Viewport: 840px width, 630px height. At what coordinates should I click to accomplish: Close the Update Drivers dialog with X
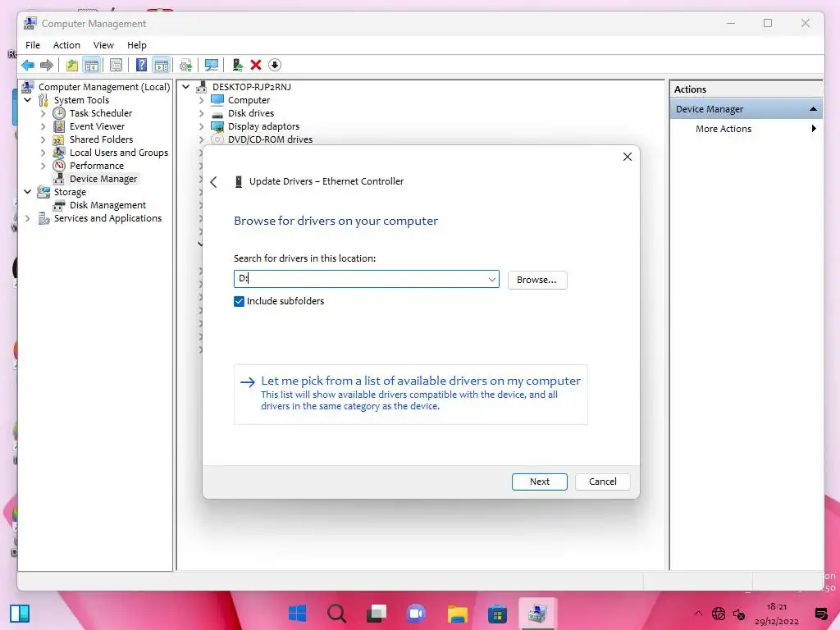coord(628,157)
